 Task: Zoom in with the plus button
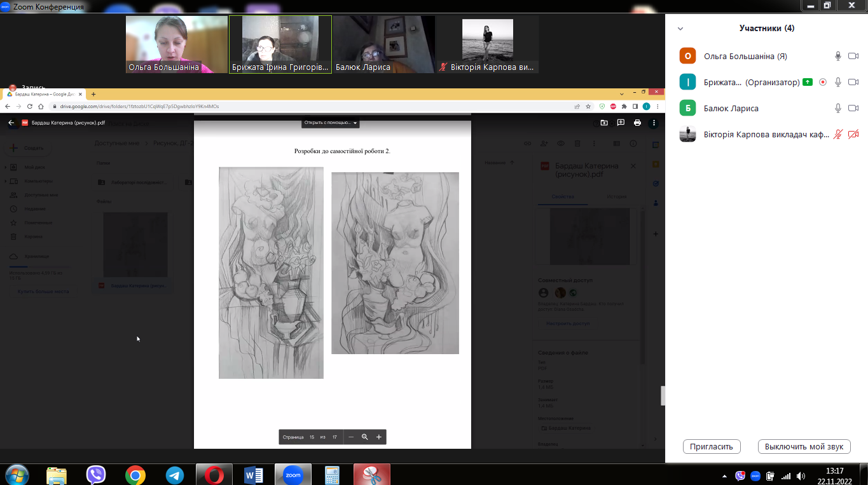click(379, 437)
